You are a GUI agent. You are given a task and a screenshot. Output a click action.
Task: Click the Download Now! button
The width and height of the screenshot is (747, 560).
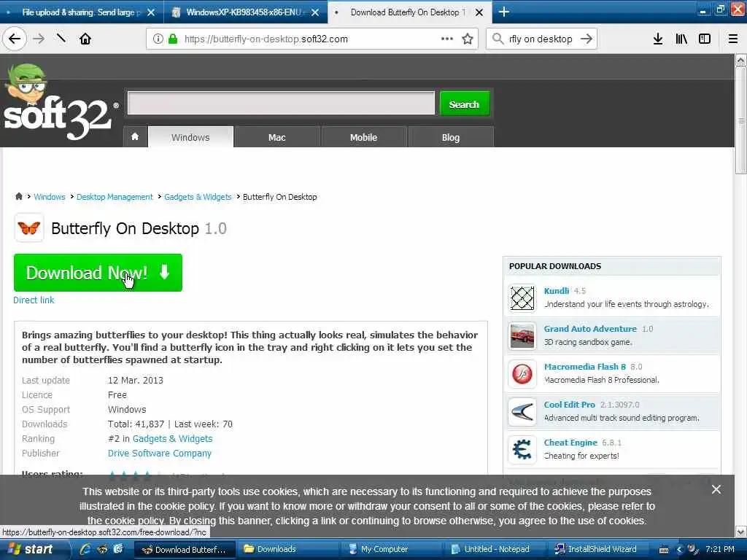click(x=98, y=273)
